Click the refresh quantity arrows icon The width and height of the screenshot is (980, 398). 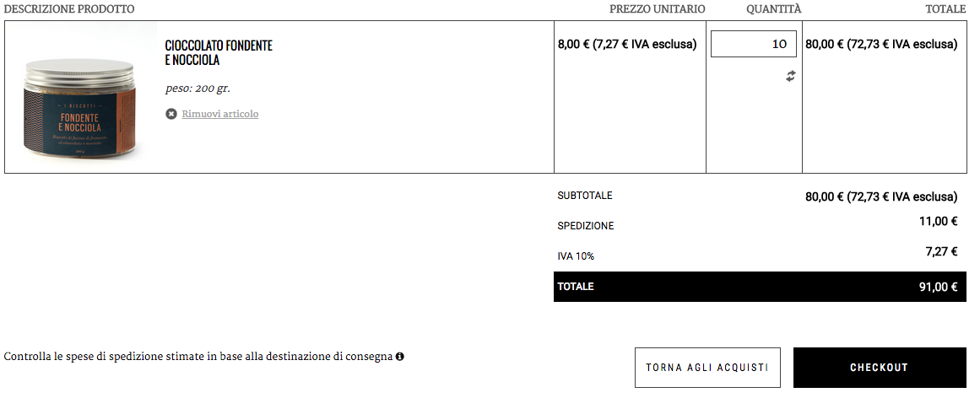791,76
